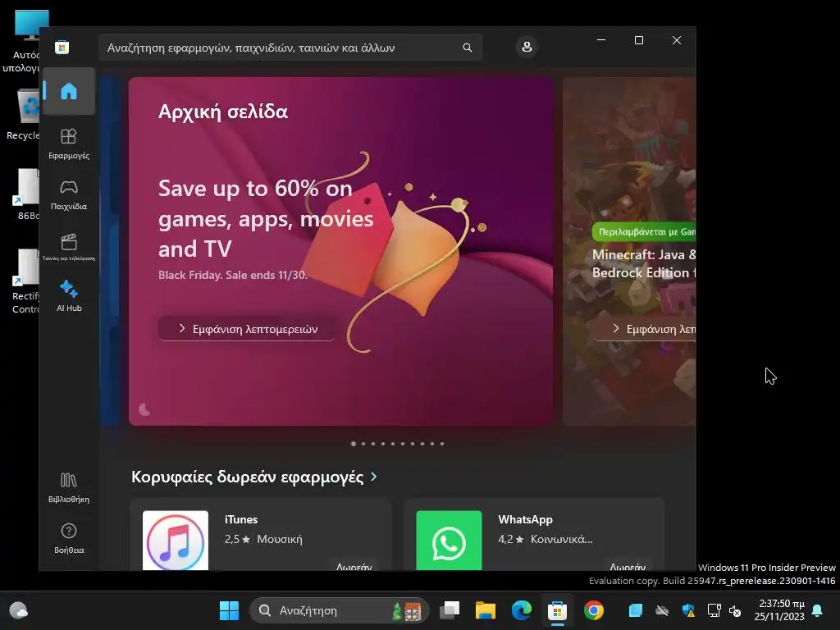The image size is (840, 630).
Task: Open Task View on the taskbar
Action: 450,610
